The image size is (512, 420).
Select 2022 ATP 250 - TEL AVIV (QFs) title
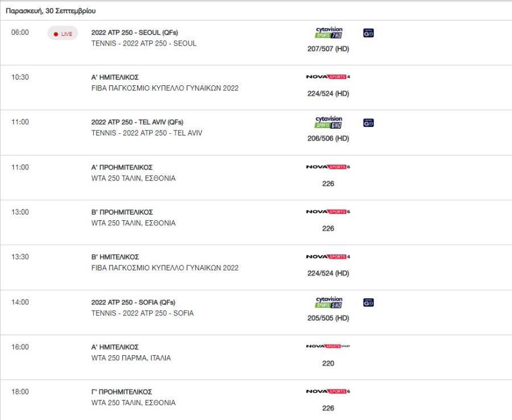click(x=137, y=122)
